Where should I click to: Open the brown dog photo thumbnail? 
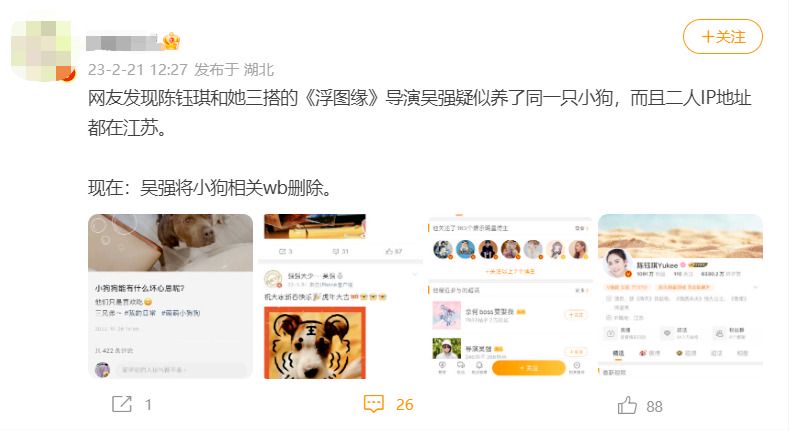coord(170,296)
